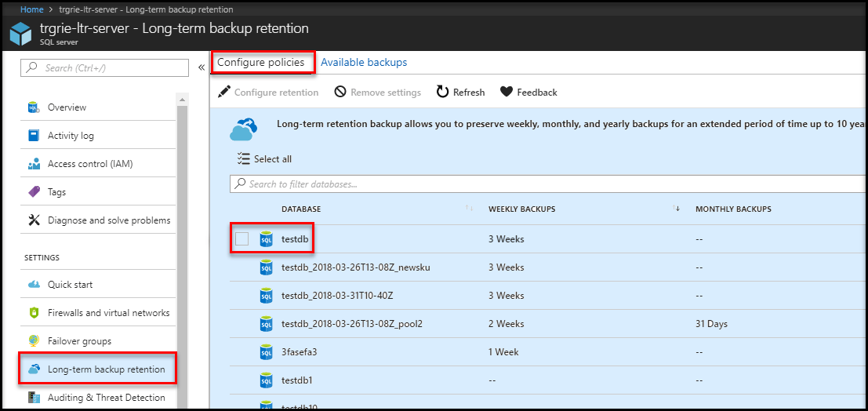The image size is (868, 411).
Task: Click the magnifier icon in sidebar search box
Action: tap(33, 67)
